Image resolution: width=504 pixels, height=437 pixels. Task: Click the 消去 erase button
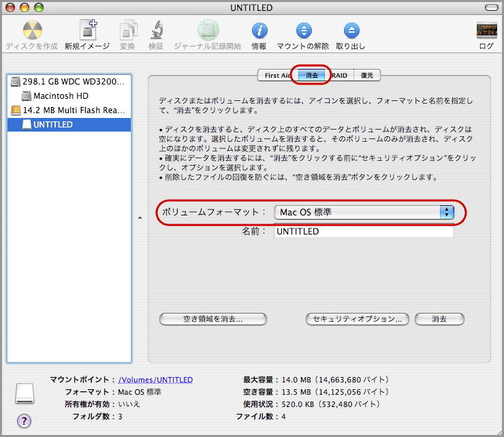pos(439,319)
